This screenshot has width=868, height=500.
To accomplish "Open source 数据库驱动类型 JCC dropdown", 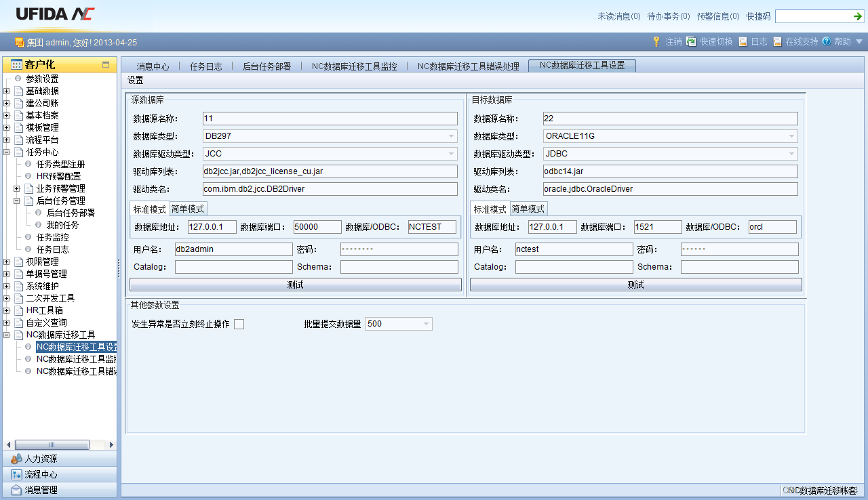I will pos(452,154).
